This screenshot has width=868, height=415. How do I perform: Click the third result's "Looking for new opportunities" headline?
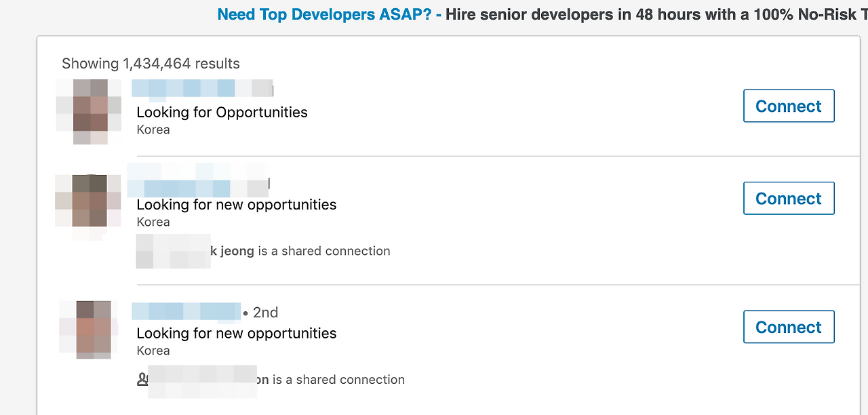[x=236, y=334]
